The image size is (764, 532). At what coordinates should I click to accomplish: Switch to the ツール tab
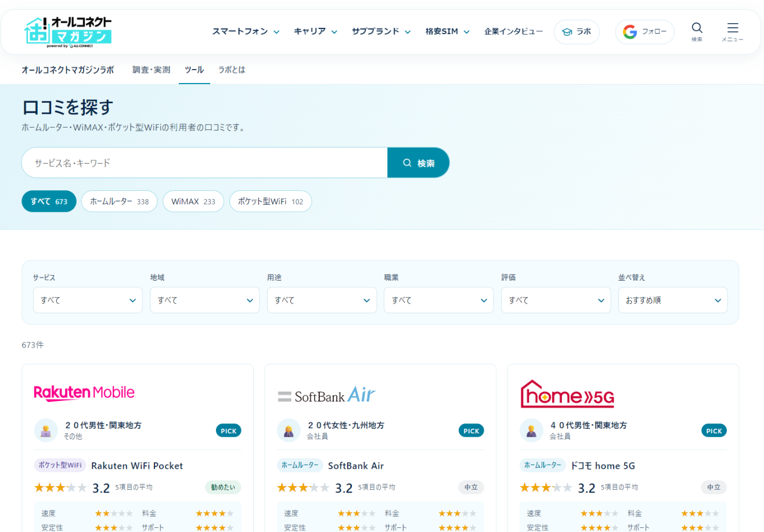coord(194,70)
